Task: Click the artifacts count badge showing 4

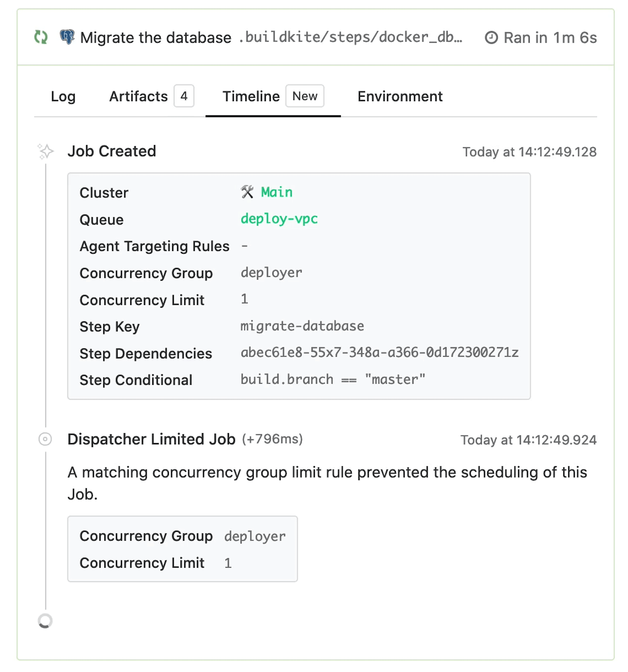Action: point(183,96)
